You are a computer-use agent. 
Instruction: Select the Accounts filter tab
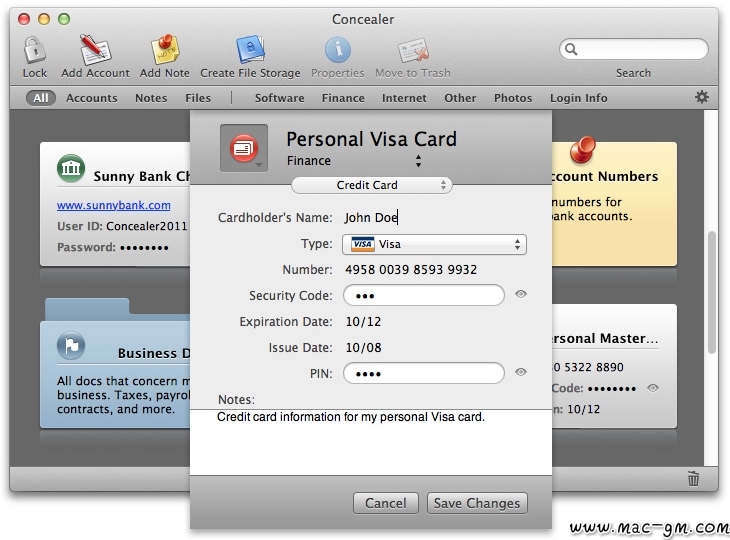[92, 98]
